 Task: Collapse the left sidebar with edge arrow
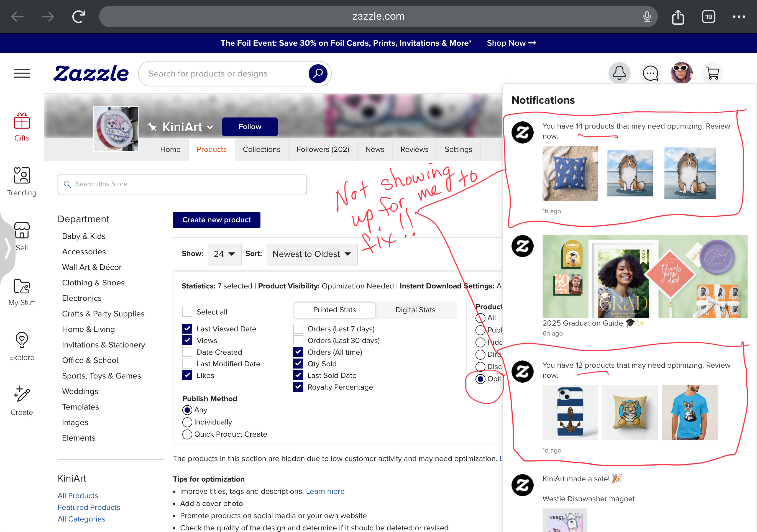7,248
